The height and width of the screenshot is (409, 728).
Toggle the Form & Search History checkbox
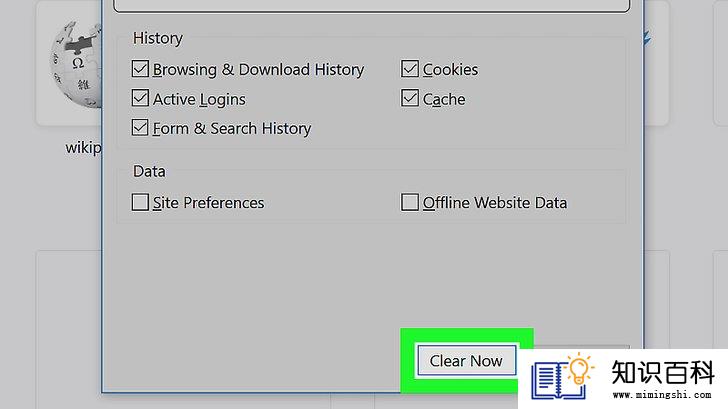(x=140, y=128)
